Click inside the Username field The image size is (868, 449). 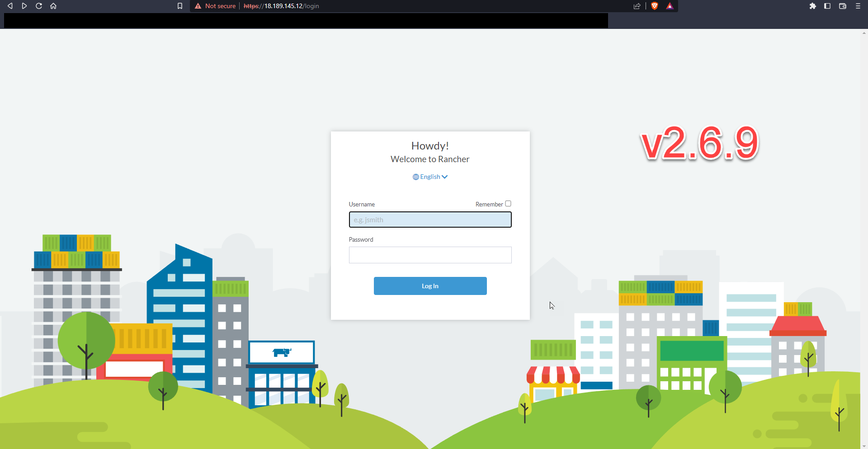pyautogui.click(x=430, y=220)
